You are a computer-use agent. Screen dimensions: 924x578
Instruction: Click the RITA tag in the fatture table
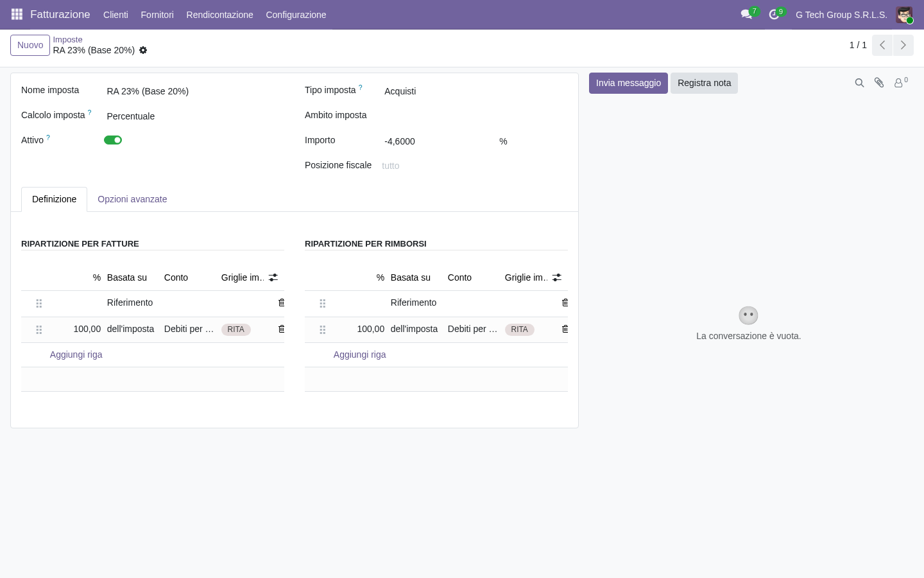point(235,329)
